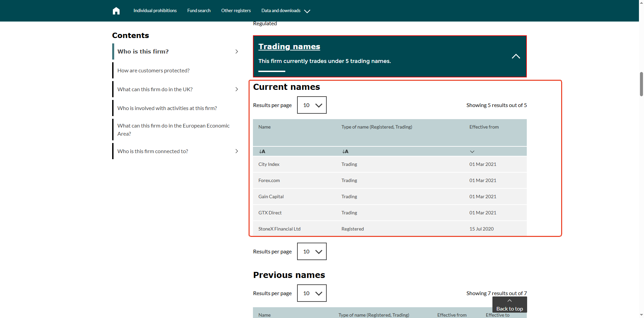The image size is (644, 318).
Task: Sort current names by Name column
Action: pos(262,152)
